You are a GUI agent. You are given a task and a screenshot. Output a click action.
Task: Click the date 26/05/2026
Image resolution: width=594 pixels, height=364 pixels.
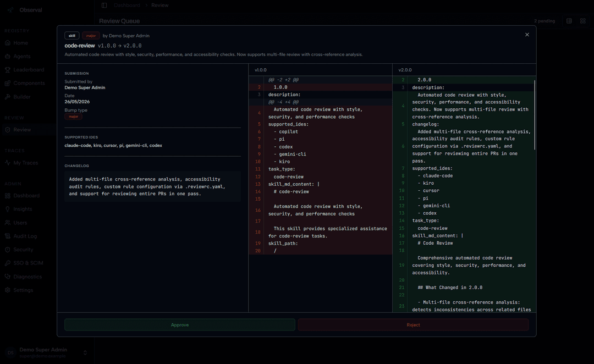(77, 102)
